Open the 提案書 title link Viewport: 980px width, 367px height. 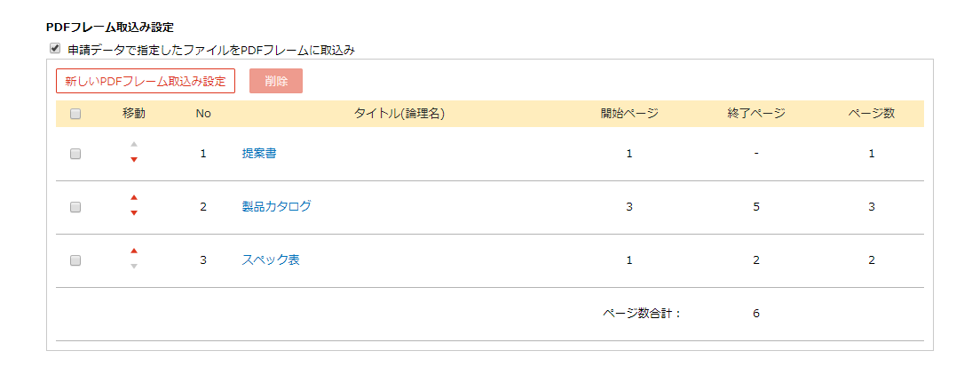point(258,153)
